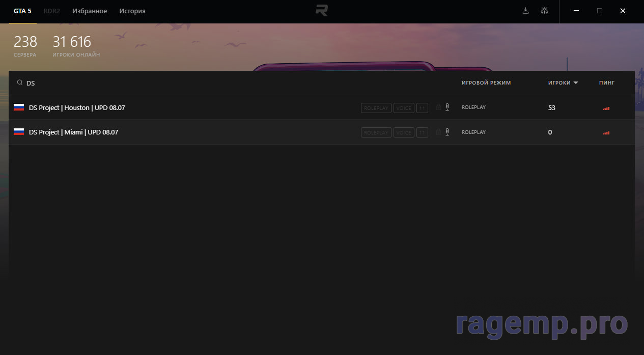Click the Russian flag on the Miami row
Viewport: 644px width, 355px height.
[19, 132]
